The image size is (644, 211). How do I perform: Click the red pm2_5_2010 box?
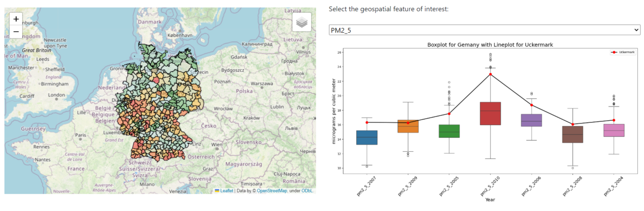[x=491, y=114]
